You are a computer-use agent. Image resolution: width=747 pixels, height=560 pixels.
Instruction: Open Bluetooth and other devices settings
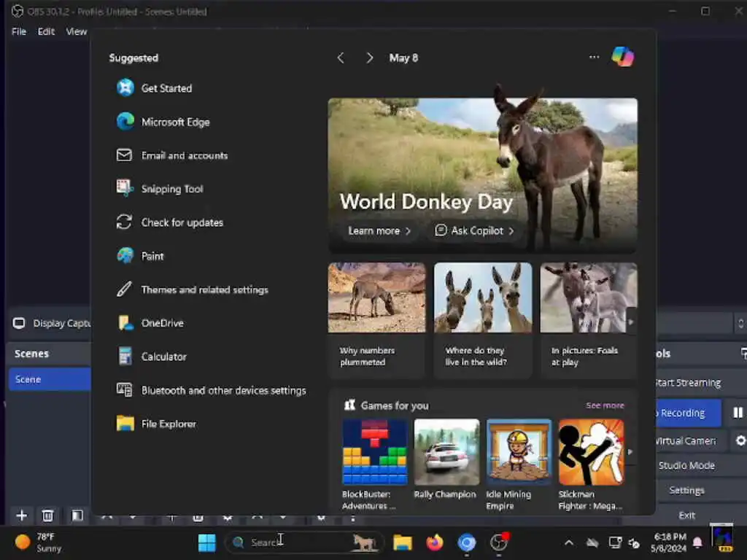click(x=223, y=391)
